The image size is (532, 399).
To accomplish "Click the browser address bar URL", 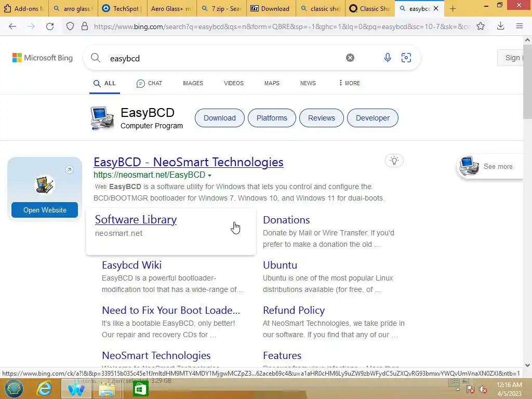I will click(x=282, y=26).
